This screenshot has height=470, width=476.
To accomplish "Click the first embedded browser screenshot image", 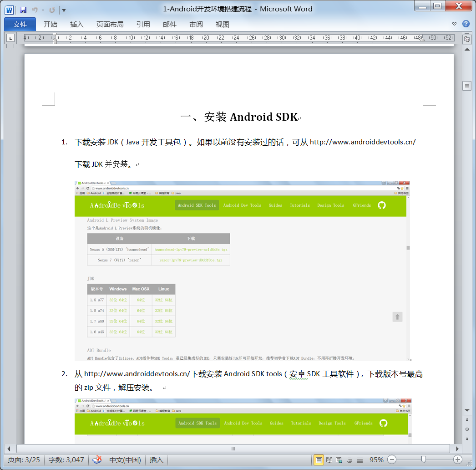I will click(x=242, y=271).
